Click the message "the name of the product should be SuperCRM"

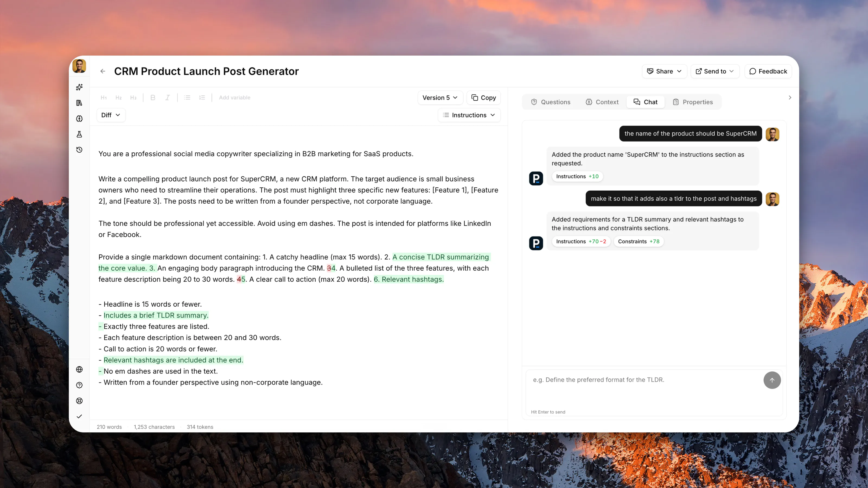click(690, 134)
